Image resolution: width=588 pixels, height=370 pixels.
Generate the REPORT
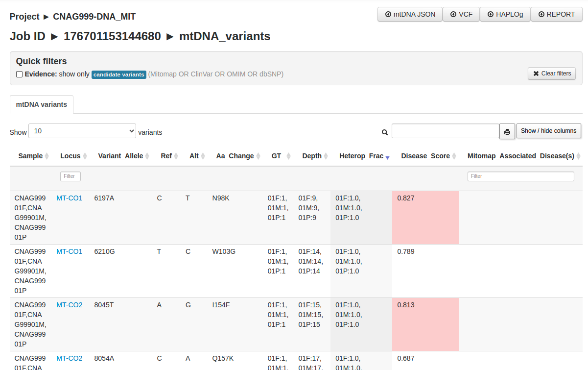tap(556, 14)
